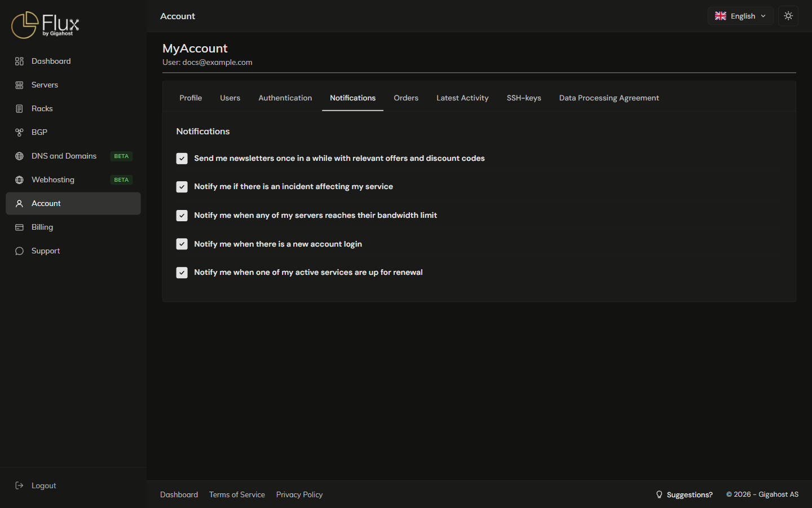This screenshot has width=812, height=508.
Task: Open Privacy Policy footer link
Action: [299, 494]
